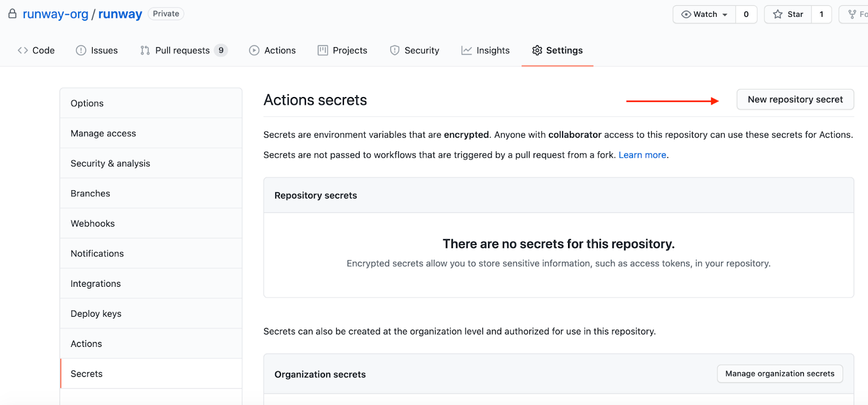Click the Actions secrets heading
The width and height of the screenshot is (868, 405).
(x=315, y=100)
